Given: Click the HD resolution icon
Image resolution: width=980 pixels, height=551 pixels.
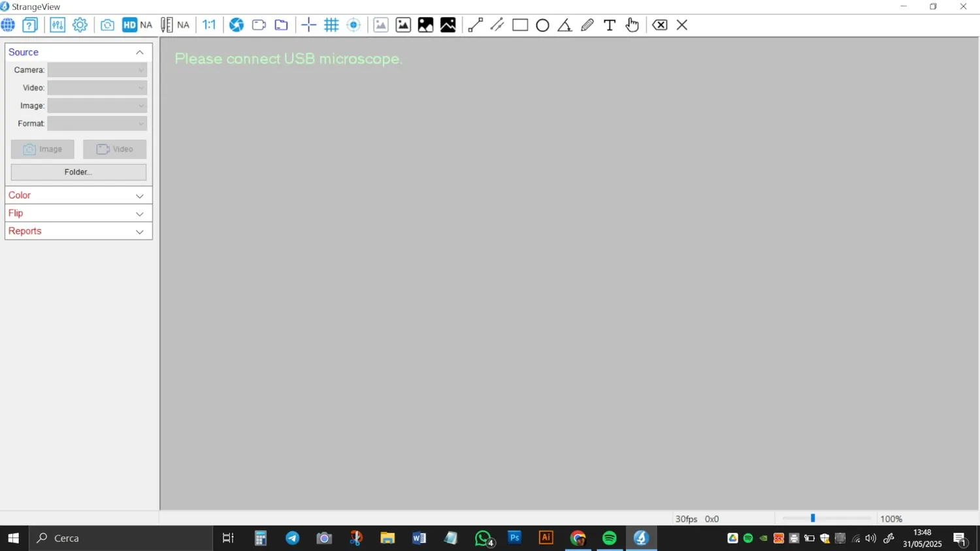Looking at the screenshot, I should (129, 25).
